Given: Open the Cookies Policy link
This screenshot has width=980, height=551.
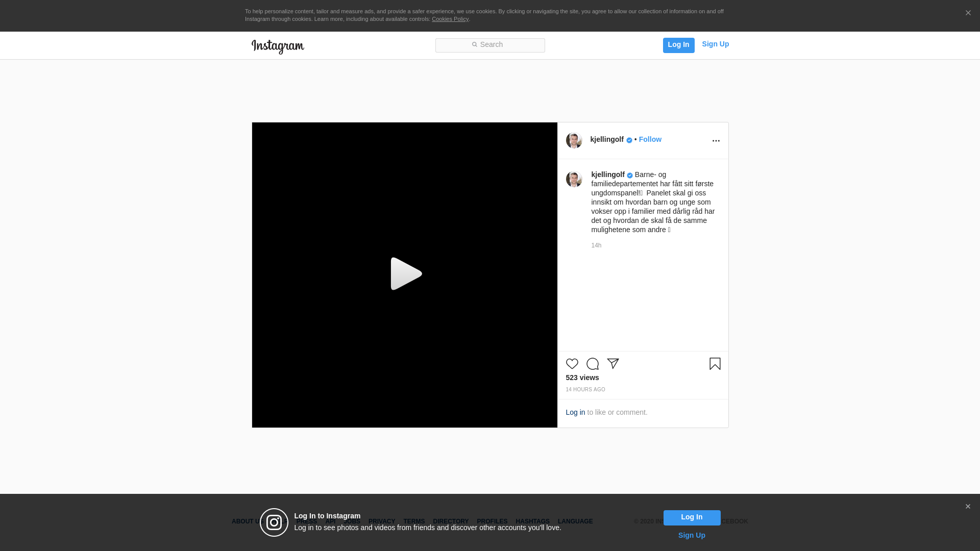Looking at the screenshot, I should tap(450, 19).
